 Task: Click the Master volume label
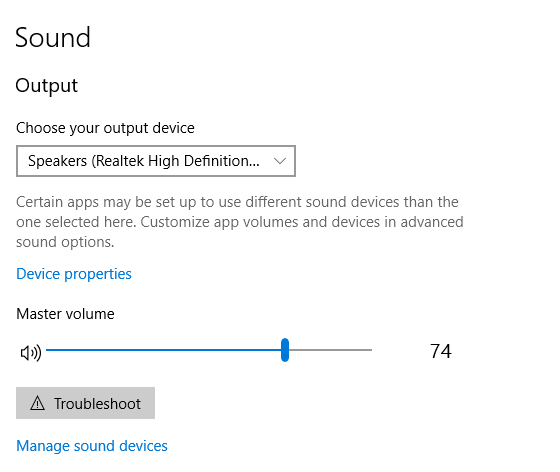65,314
